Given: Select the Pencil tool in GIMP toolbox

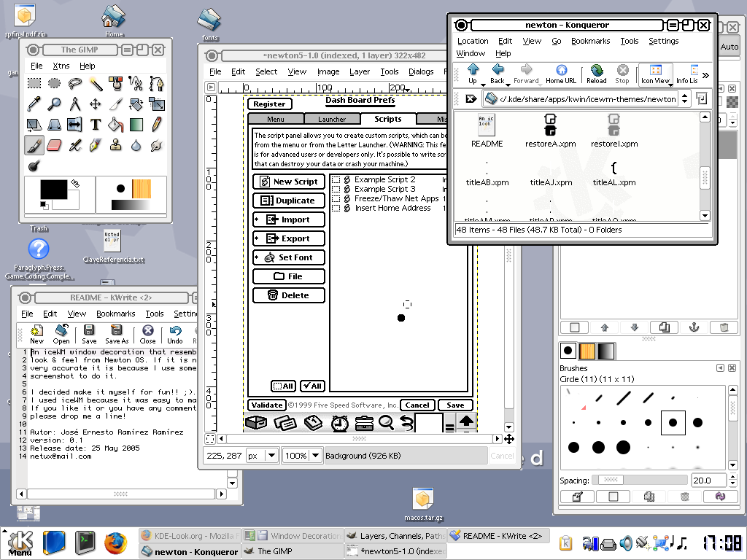Looking at the screenshot, I should tap(156, 124).
